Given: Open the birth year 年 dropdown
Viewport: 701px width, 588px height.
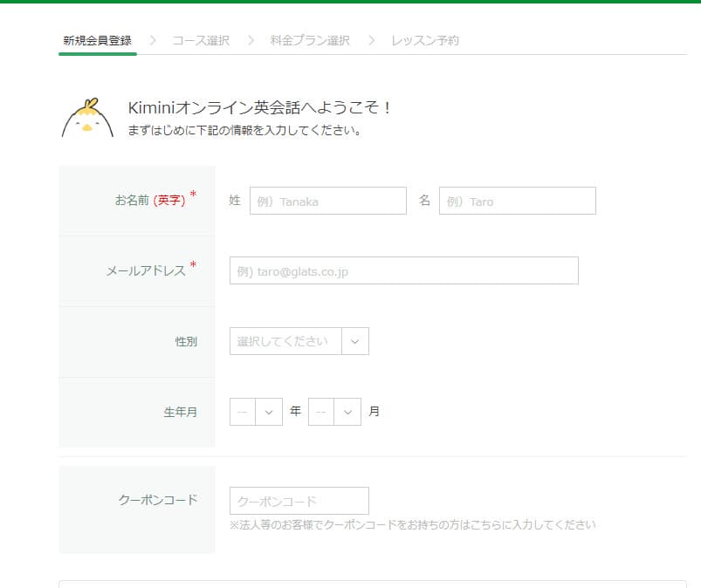Looking at the screenshot, I should [x=256, y=412].
